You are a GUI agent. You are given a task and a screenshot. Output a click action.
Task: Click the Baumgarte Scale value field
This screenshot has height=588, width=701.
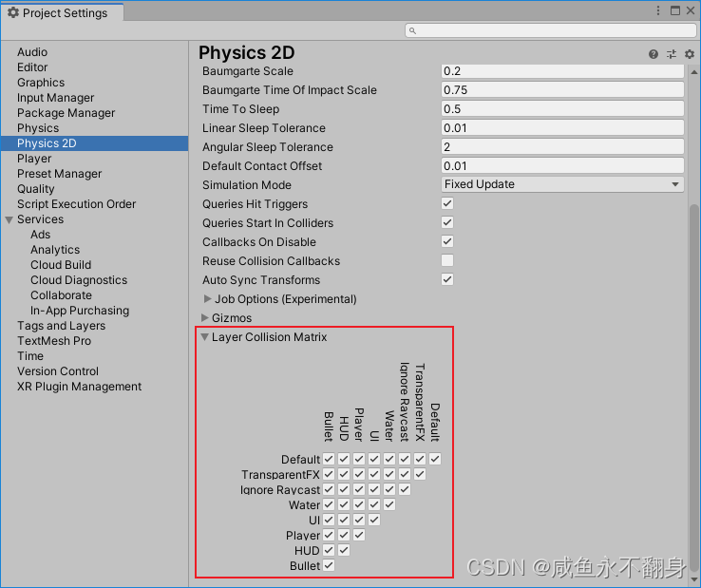(x=562, y=71)
